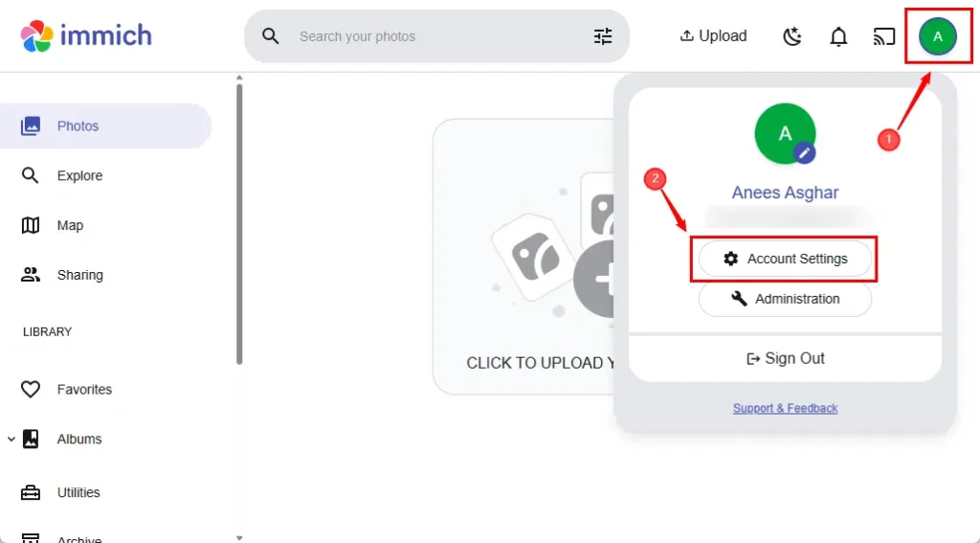Open Support & Feedback link
The height and width of the screenshot is (543, 980).
[785, 408]
